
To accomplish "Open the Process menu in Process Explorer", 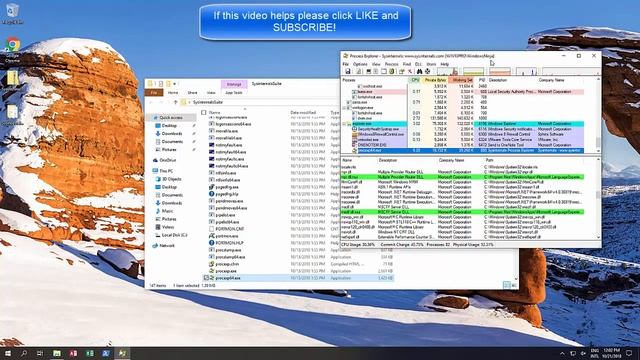I will pos(391,64).
